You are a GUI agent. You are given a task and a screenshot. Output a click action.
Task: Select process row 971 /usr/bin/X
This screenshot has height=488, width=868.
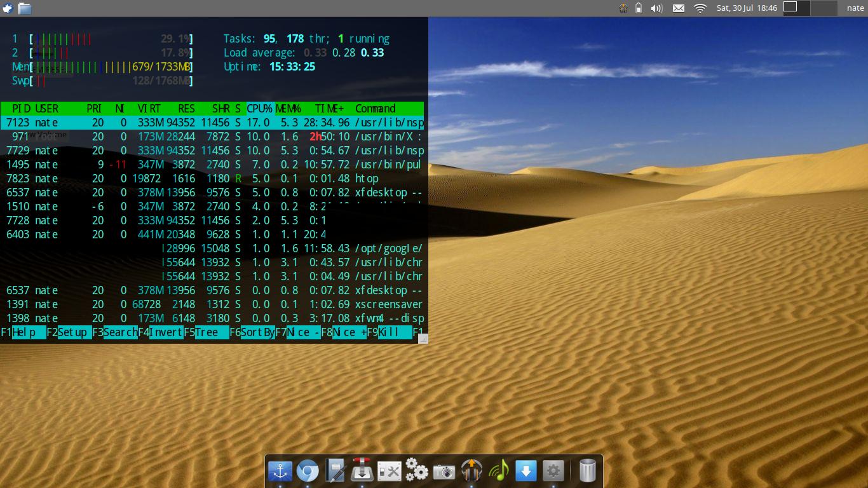(x=212, y=137)
